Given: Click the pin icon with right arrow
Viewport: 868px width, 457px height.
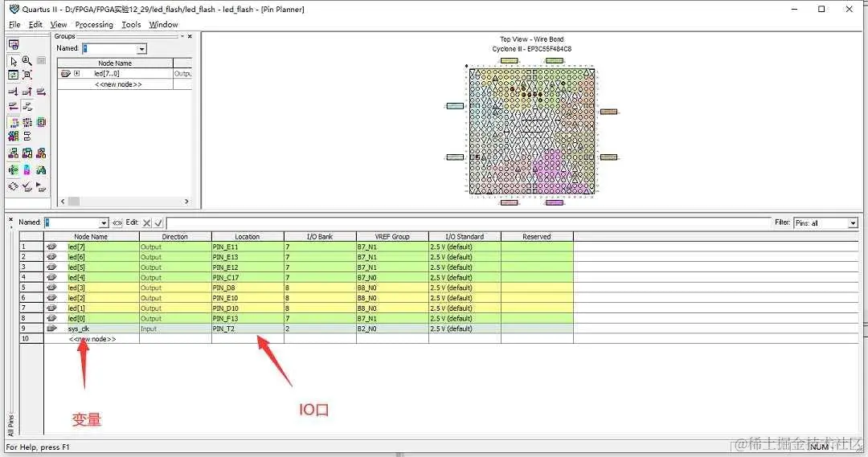Looking at the screenshot, I should point(41,92).
